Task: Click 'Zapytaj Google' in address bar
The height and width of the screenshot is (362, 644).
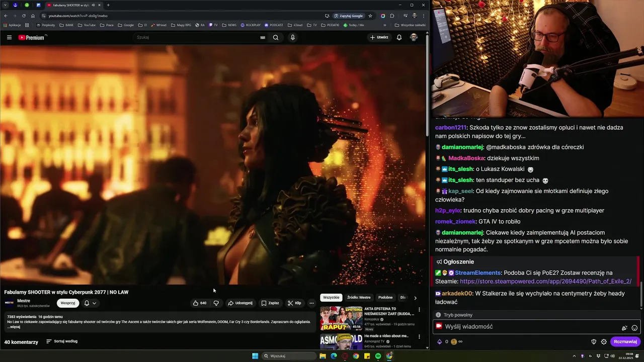Action: 348,16
